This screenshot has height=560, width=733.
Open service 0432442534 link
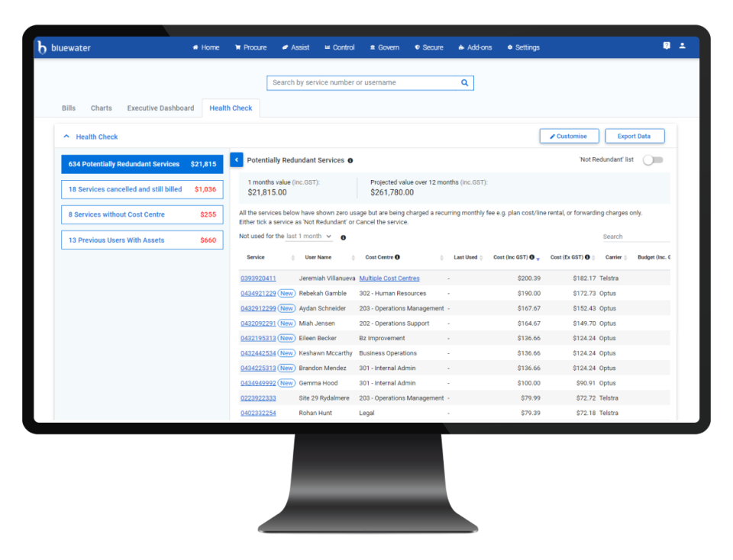point(258,353)
